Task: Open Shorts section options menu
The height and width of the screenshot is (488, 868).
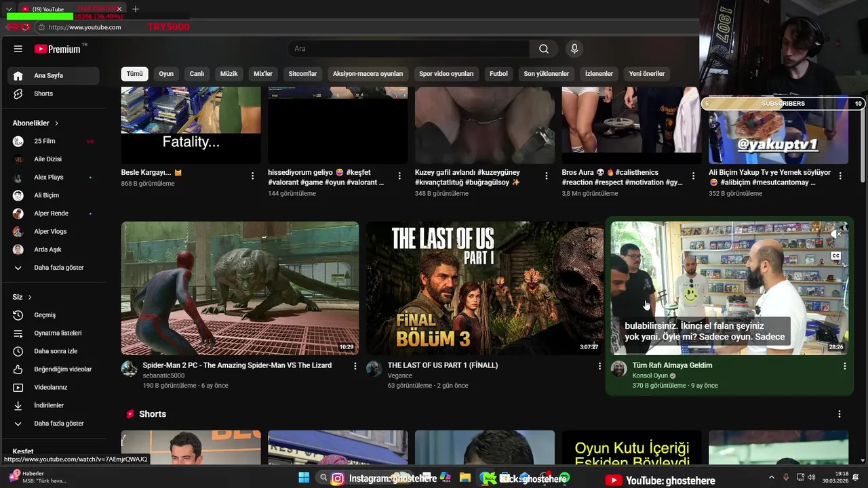Action: pos(840,414)
